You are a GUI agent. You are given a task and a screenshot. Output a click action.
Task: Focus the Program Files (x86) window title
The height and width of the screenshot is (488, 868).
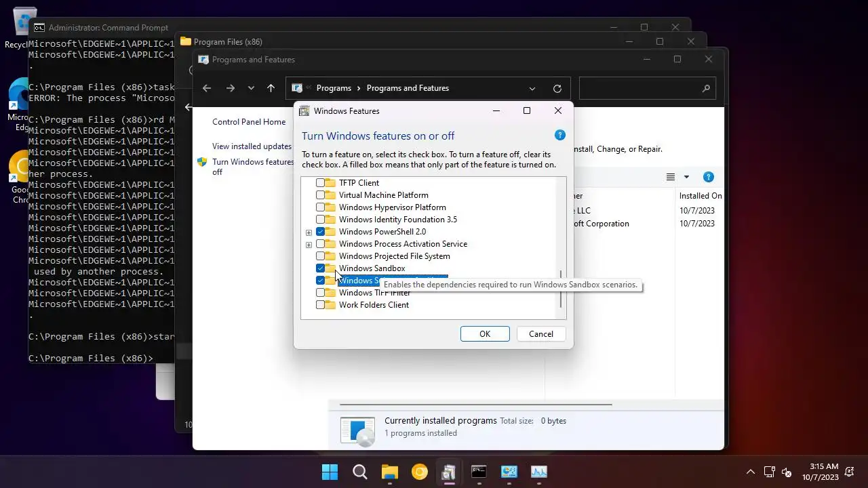point(228,42)
